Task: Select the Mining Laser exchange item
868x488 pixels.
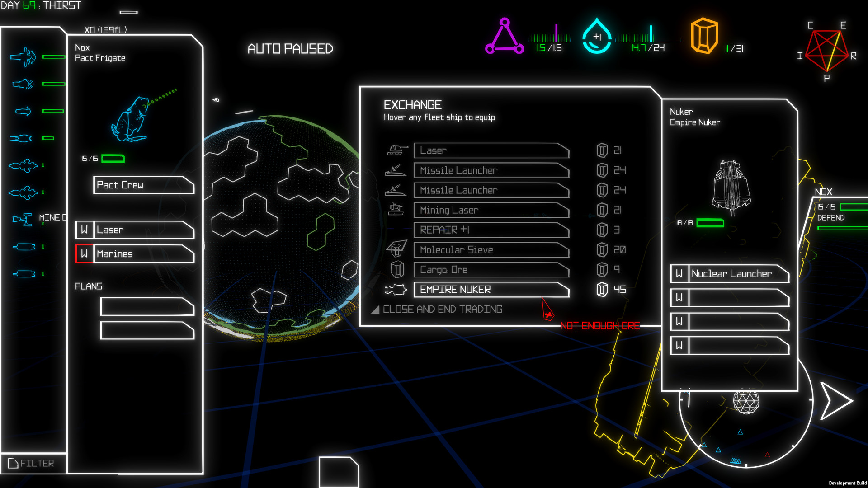Action: (491, 210)
